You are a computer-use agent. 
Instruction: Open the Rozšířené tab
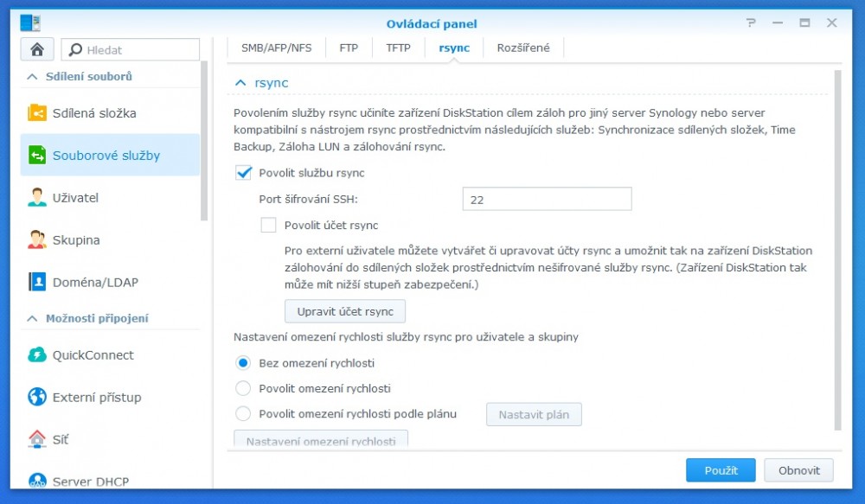(x=523, y=48)
